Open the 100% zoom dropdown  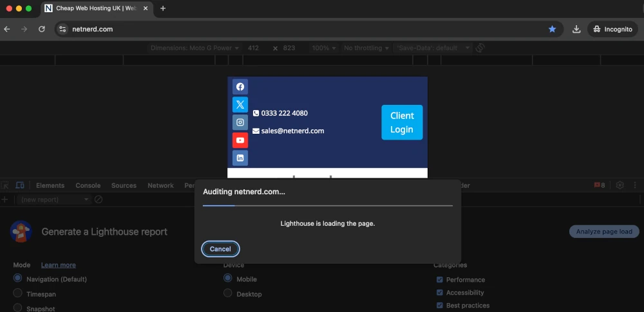[324, 48]
